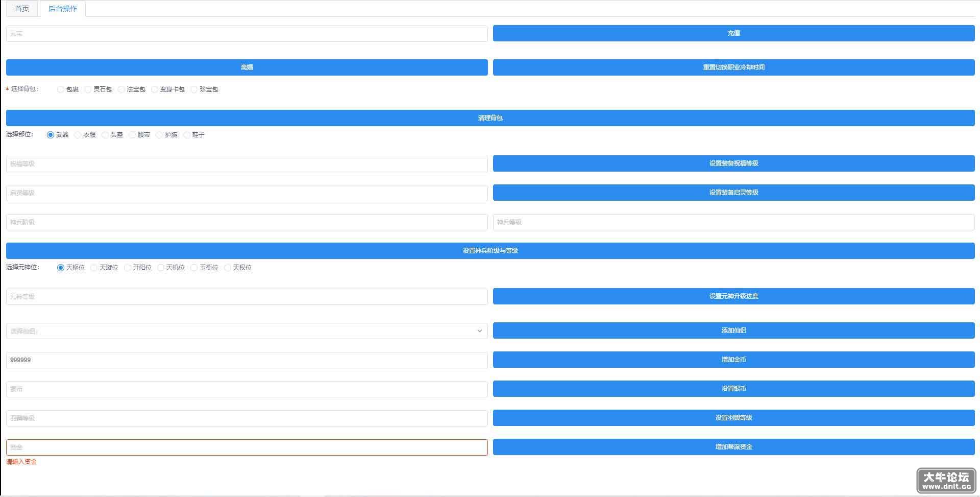Choose the 鞋子 slot radio
Viewport: 980px width, 497px height.
187,135
